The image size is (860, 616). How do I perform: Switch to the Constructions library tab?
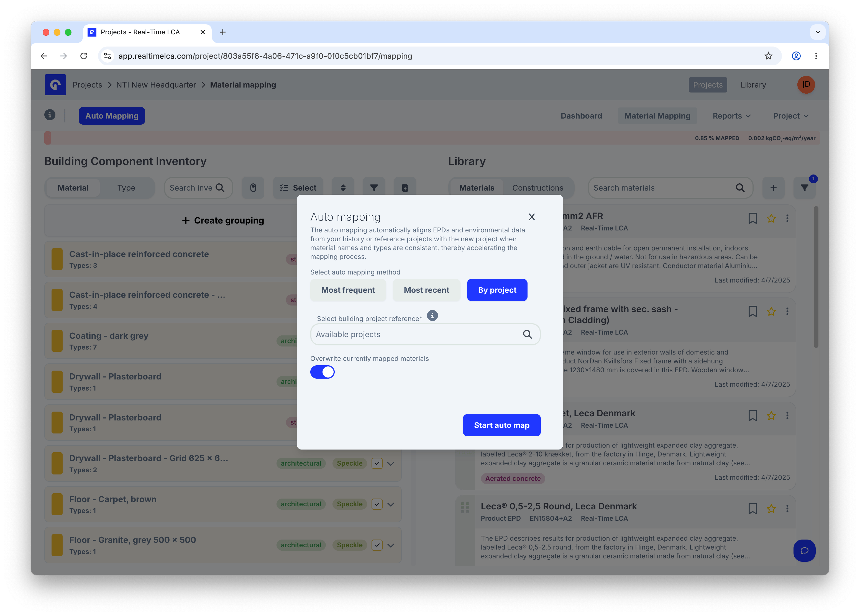537,188
